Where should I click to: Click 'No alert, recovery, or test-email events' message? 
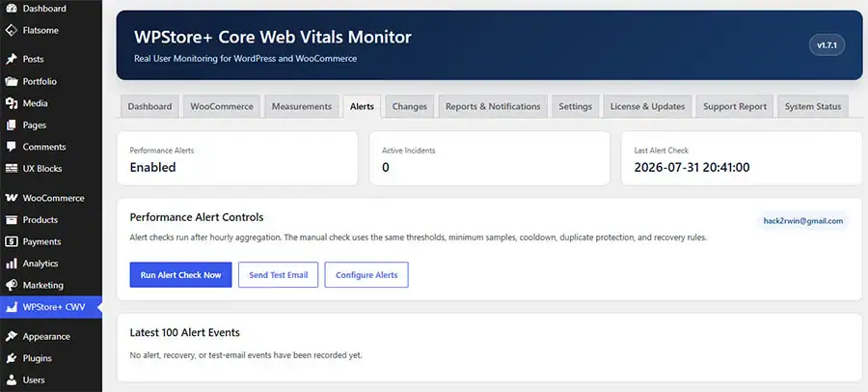(246, 355)
